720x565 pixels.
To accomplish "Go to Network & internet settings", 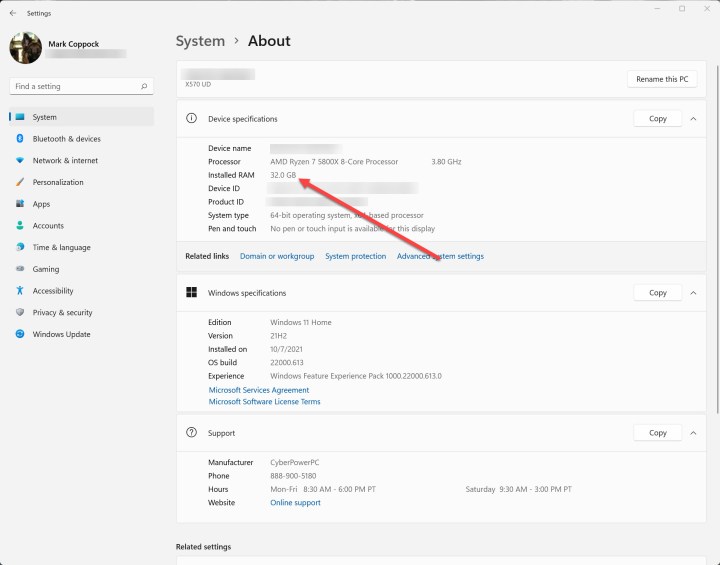I will [81, 160].
